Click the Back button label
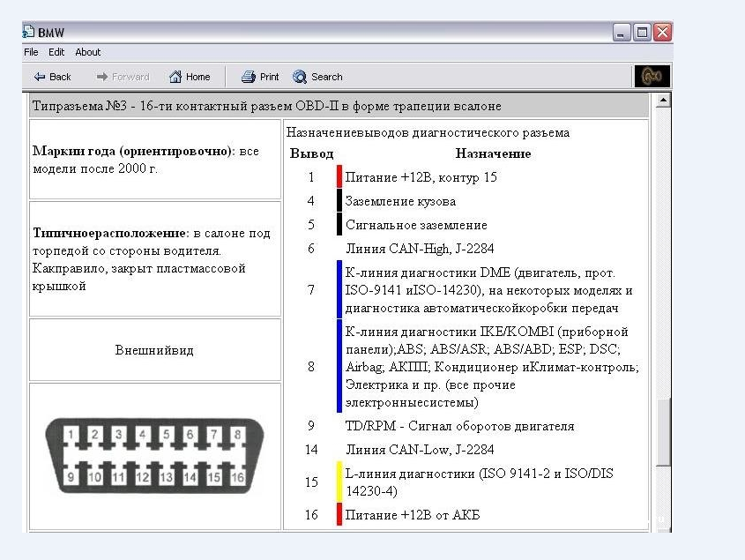745x560 pixels. pyautogui.click(x=60, y=77)
